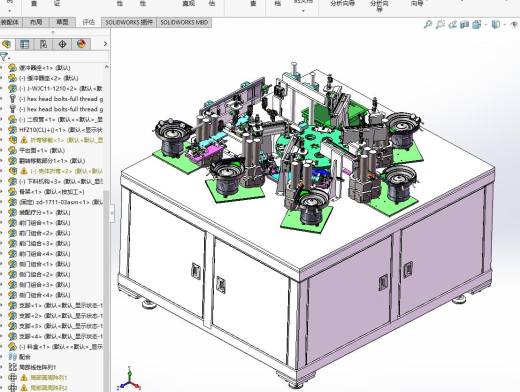Click the icon of 支脚<4>
Viewport: 520px width, 392px height.
[x=12, y=336]
